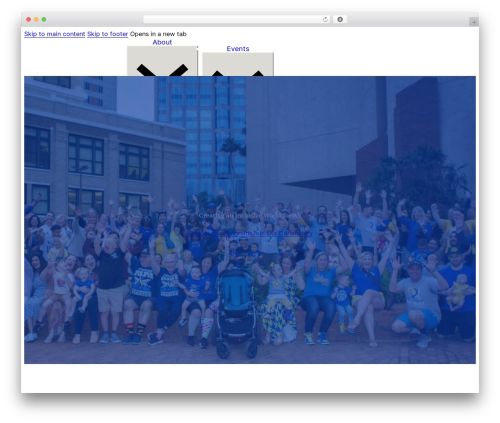This screenshot has height=423, width=500.
Task: Click the 'Skip to footer' link
Action: pos(107,34)
